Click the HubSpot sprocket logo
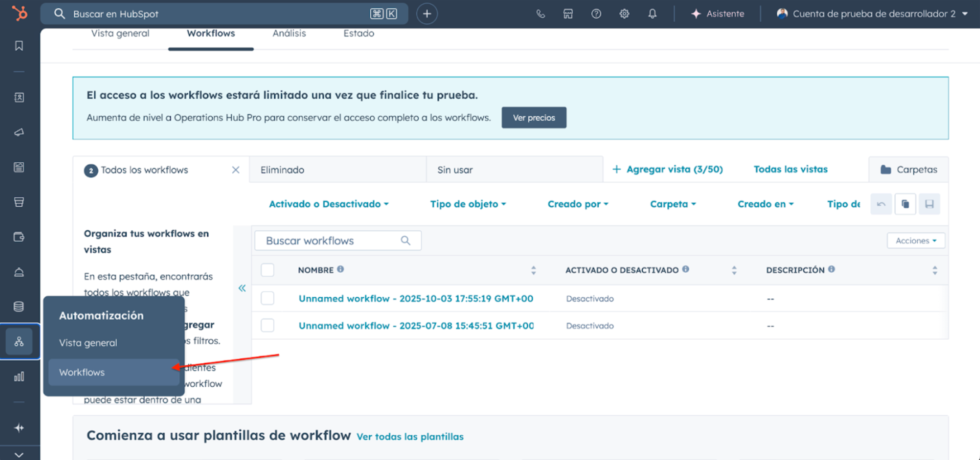980x460 pixels. tap(19, 13)
